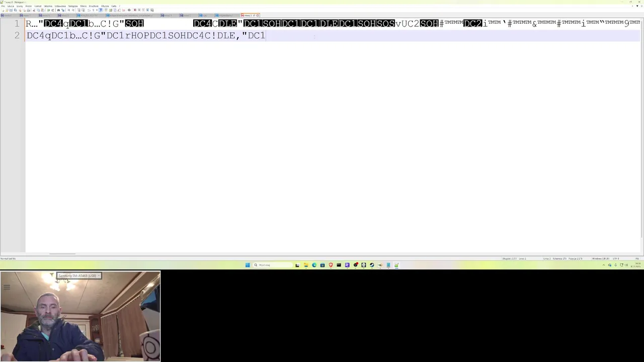Click the Zoom In toolbar icon
The image size is (644, 362).
click(x=68, y=10)
